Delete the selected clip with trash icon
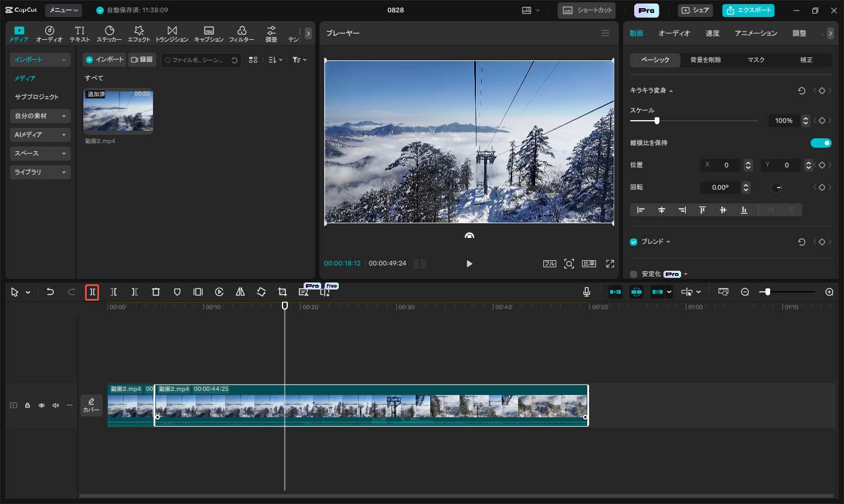Screen dimensions: 844x504 (x=156, y=292)
